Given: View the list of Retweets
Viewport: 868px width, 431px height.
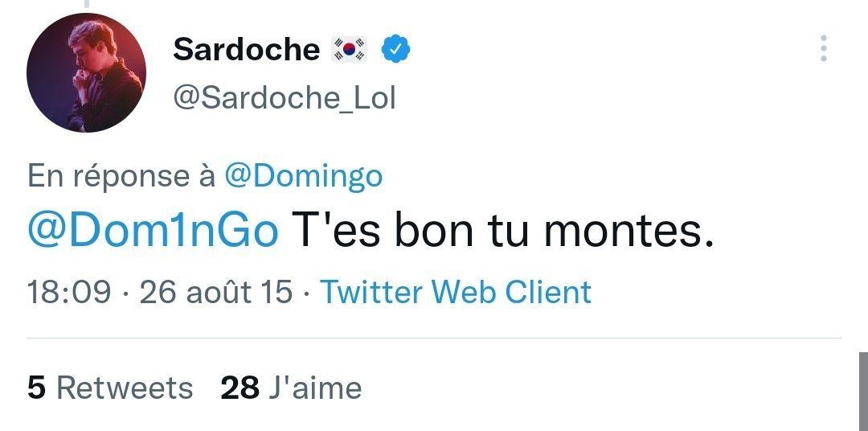Looking at the screenshot, I should click(125, 388).
